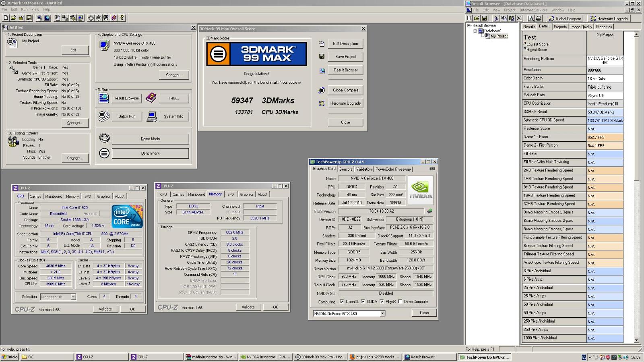This screenshot has height=362, width=644.
Task: Click the Paste icon in Result Browser toolbar
Action: click(512, 18)
